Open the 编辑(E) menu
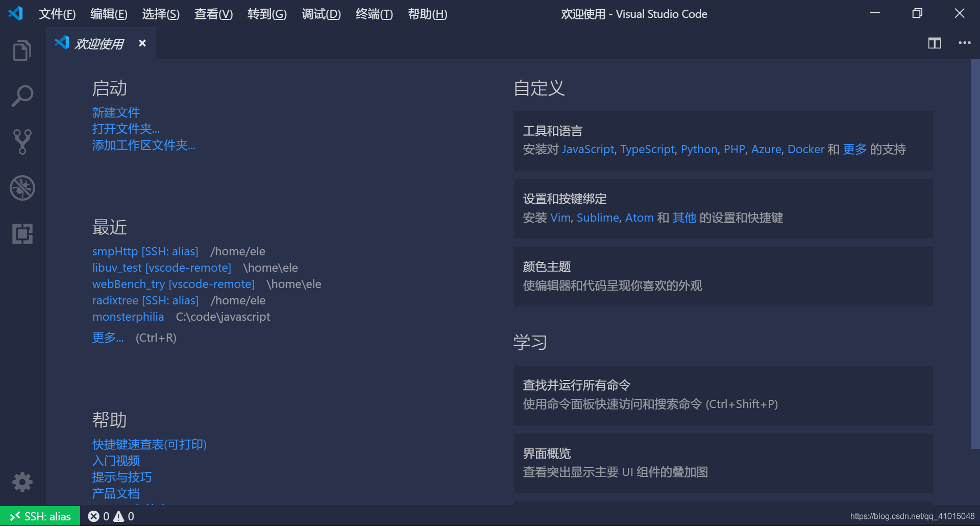This screenshot has height=526, width=980. tap(109, 14)
